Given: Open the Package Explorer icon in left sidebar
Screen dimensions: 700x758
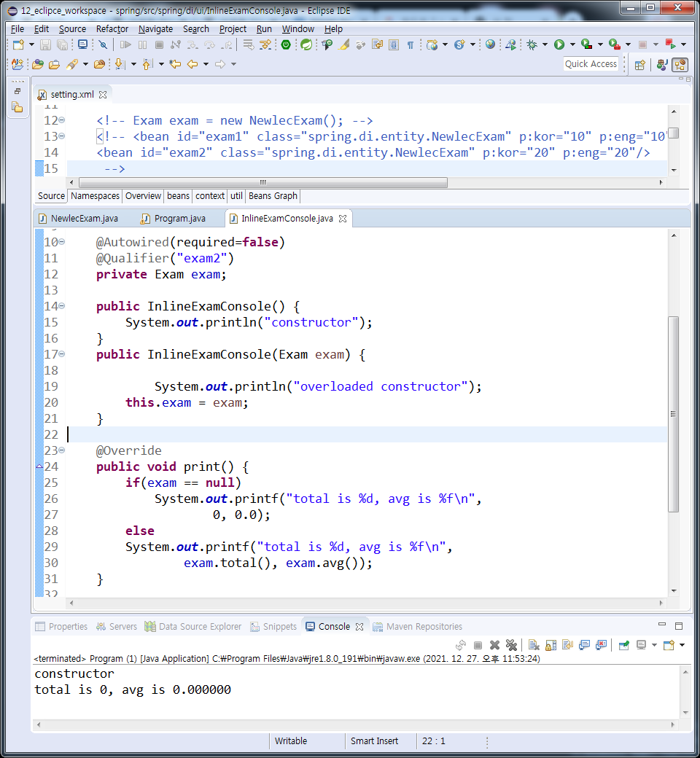Looking at the screenshot, I should pos(17,107).
